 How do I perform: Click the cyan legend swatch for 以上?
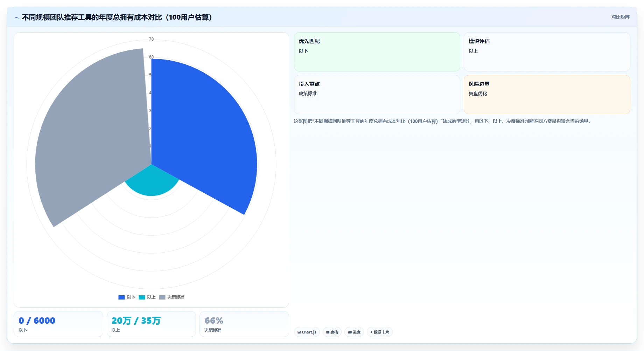[x=142, y=297]
